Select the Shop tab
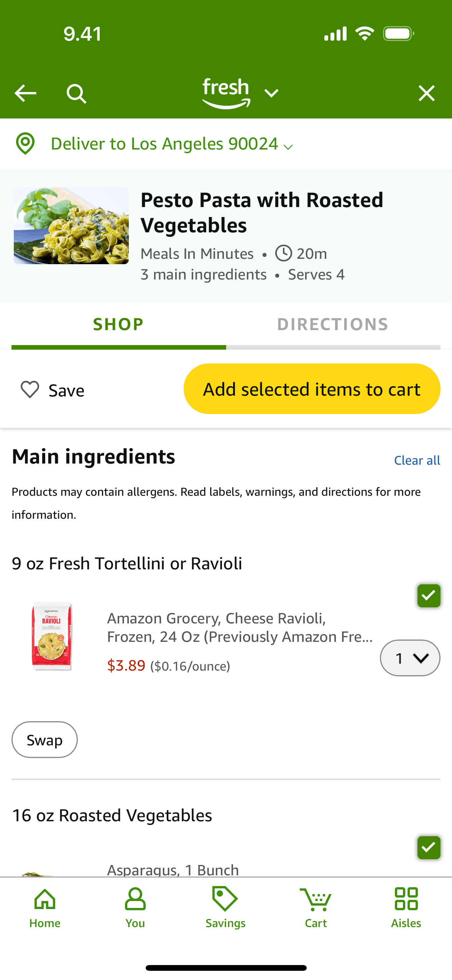 point(118,324)
